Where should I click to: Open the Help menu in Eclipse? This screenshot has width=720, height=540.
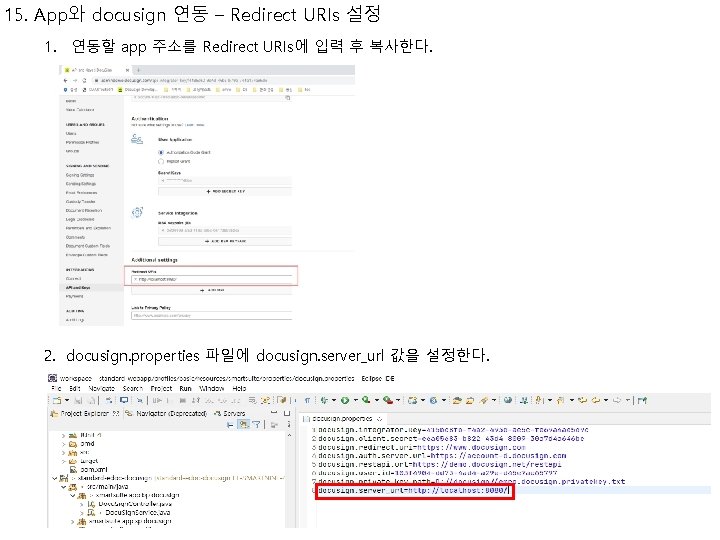coord(239,388)
